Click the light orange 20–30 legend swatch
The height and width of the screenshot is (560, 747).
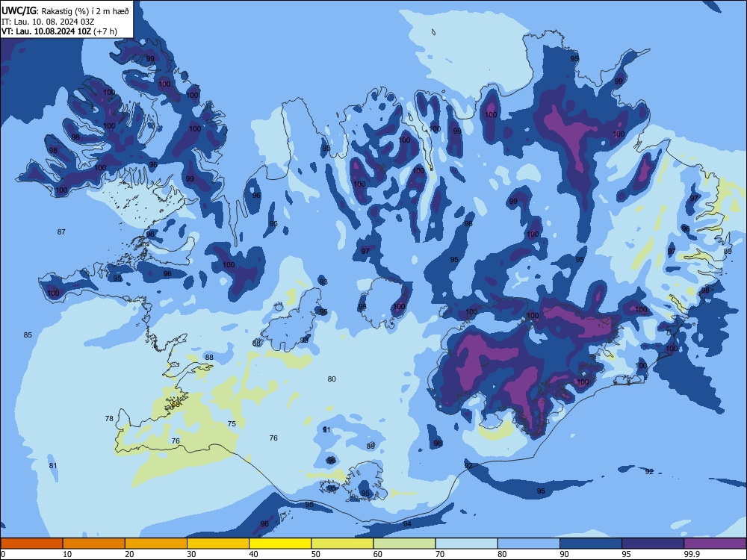(156, 544)
